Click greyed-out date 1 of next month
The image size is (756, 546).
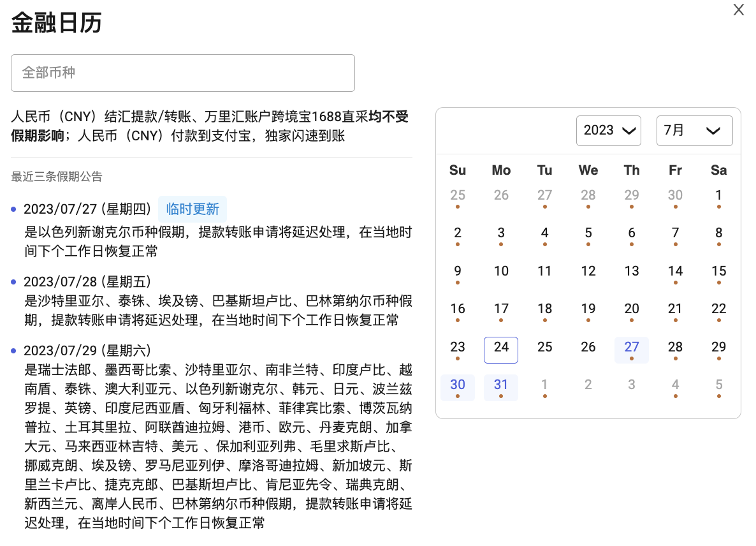coord(544,385)
